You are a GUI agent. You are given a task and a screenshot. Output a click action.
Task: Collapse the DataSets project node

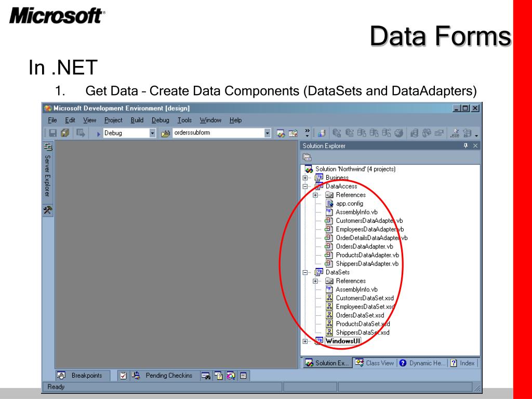tap(305, 272)
